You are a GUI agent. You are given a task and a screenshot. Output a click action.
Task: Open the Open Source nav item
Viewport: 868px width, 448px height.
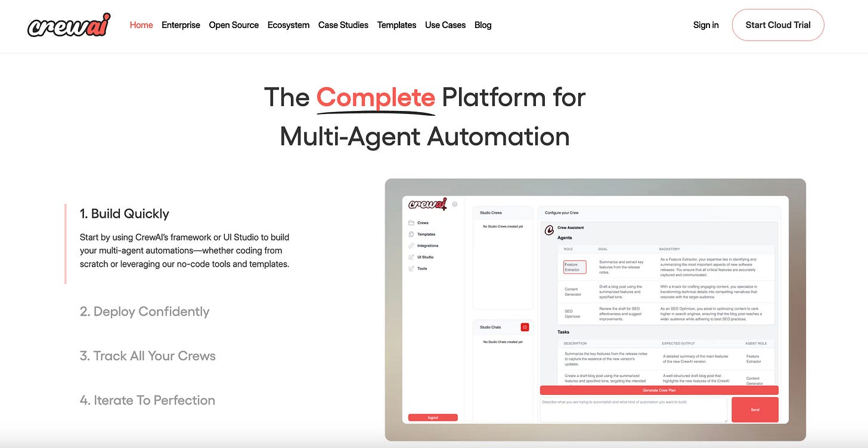pyautogui.click(x=234, y=25)
